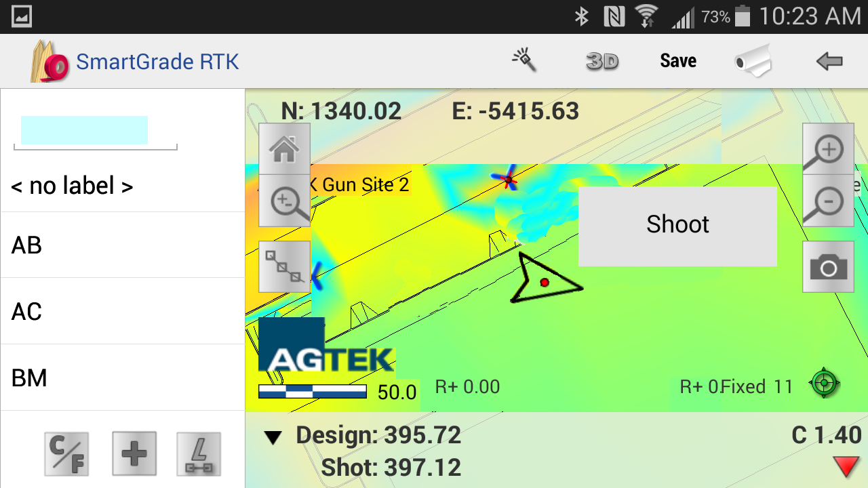Select the line connect points tool
Viewport: 868px width, 488px height.
285,267
